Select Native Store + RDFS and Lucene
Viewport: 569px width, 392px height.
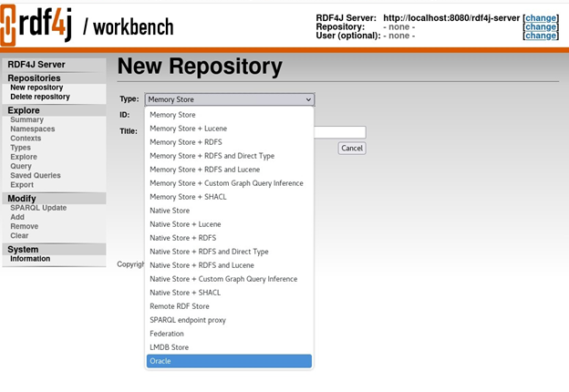pyautogui.click(x=229, y=265)
